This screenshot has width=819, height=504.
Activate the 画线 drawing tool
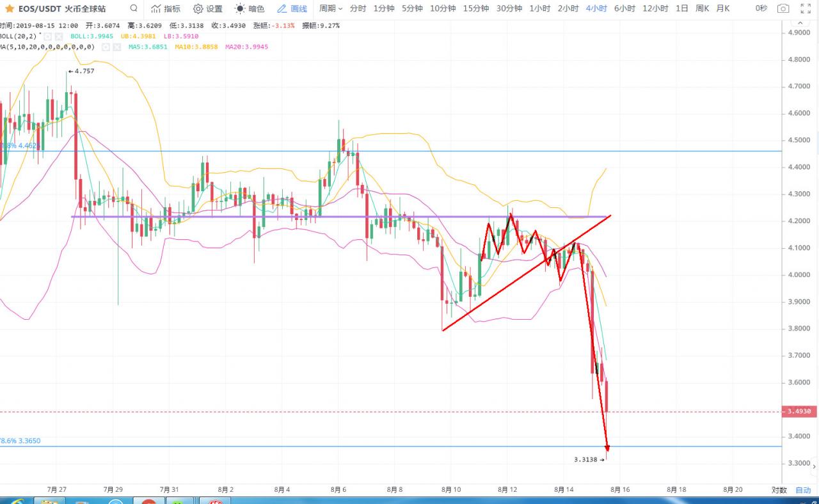292,8
